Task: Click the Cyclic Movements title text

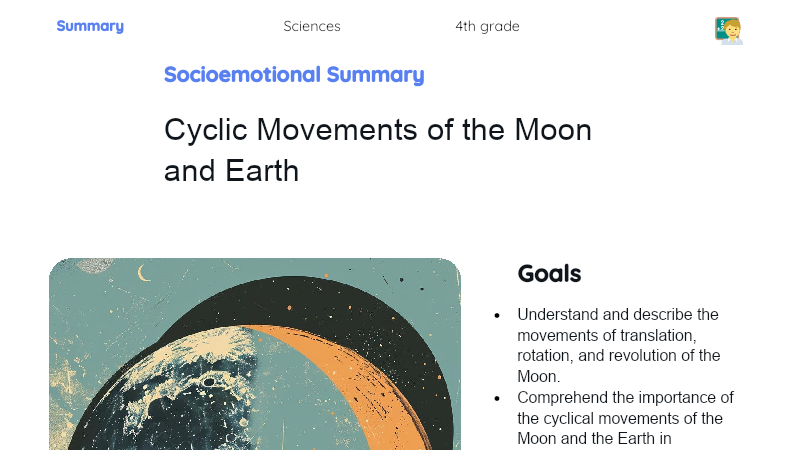Action: (x=378, y=150)
